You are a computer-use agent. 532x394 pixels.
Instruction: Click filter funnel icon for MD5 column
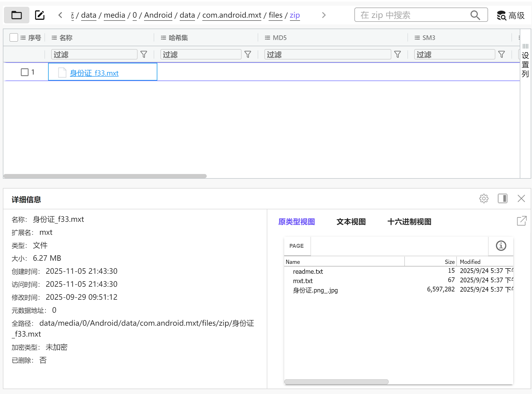[397, 55]
